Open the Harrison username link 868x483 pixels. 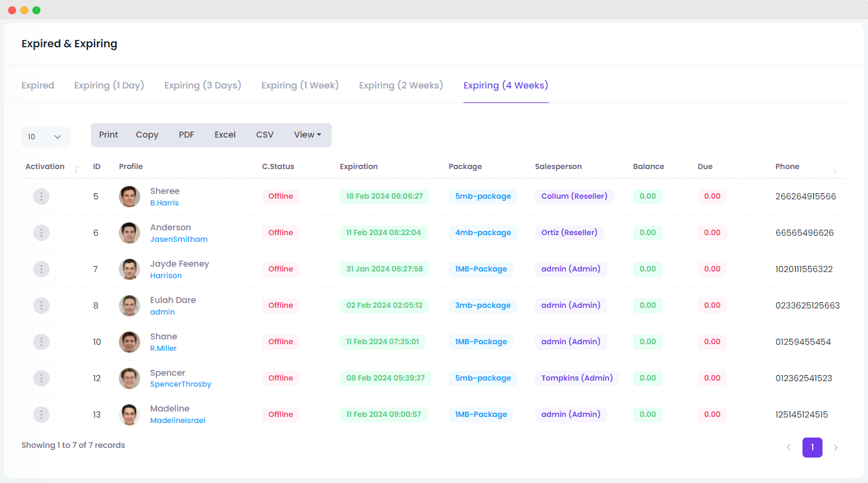(x=166, y=276)
